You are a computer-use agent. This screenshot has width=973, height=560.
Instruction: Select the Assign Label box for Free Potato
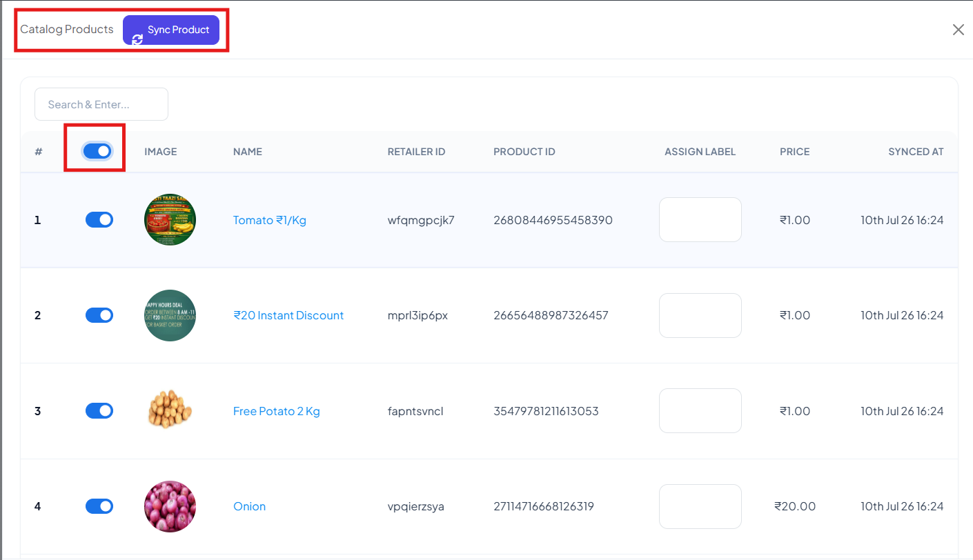click(x=700, y=411)
